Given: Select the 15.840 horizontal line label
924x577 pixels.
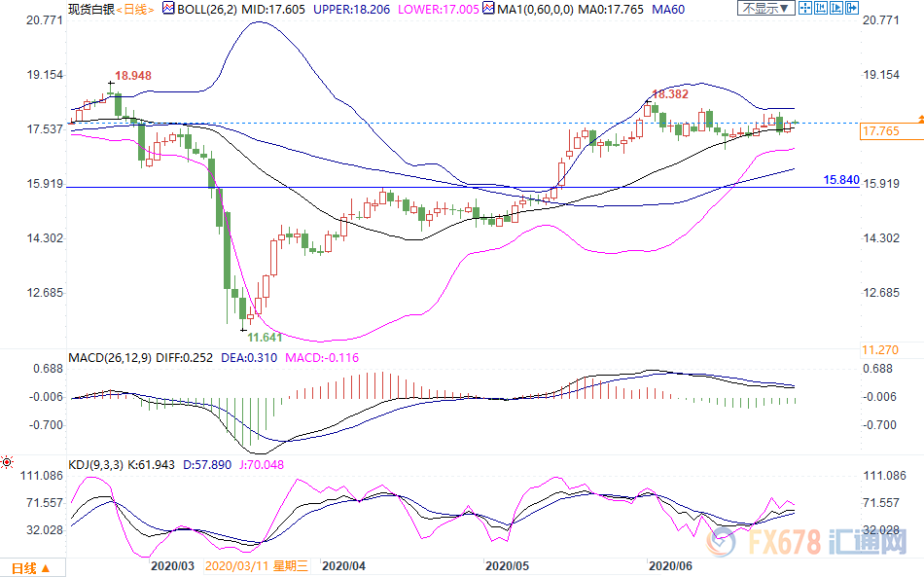Looking at the screenshot, I should (x=840, y=180).
